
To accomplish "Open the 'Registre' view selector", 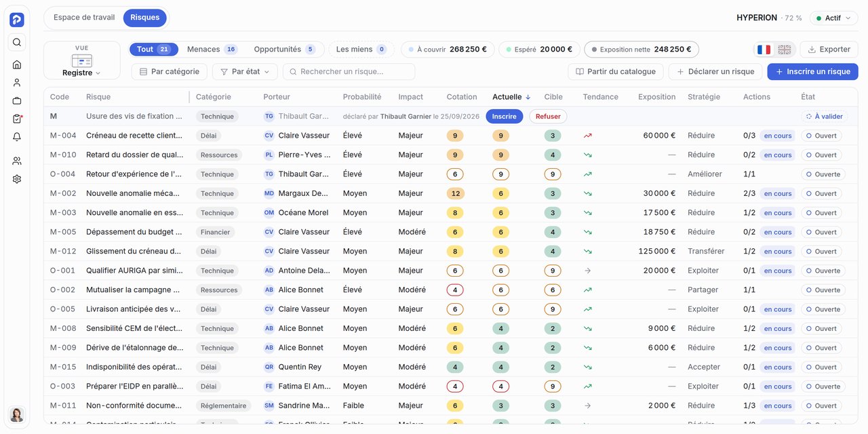I will [82, 60].
